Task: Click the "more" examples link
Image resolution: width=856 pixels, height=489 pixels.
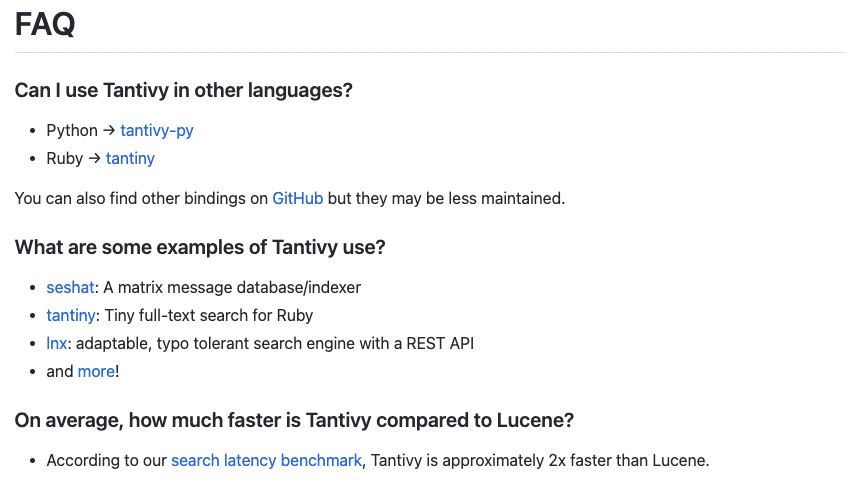Action: click(96, 371)
